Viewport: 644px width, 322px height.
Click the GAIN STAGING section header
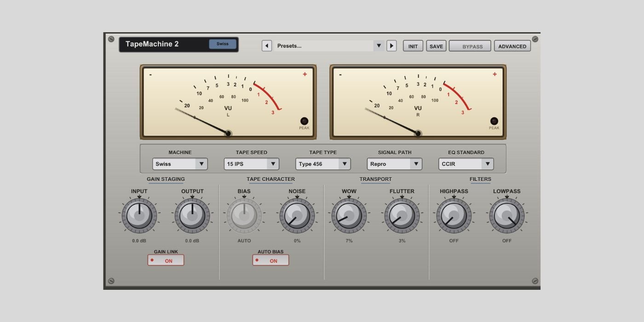coord(166,179)
